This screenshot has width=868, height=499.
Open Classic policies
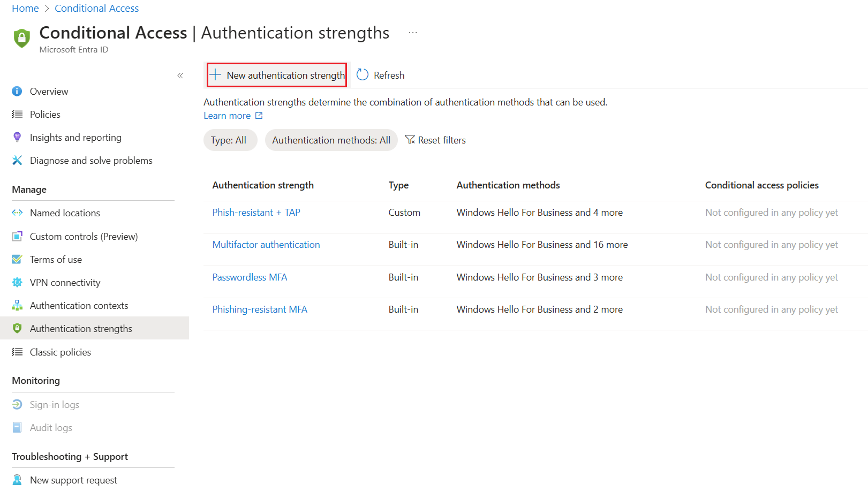point(60,352)
